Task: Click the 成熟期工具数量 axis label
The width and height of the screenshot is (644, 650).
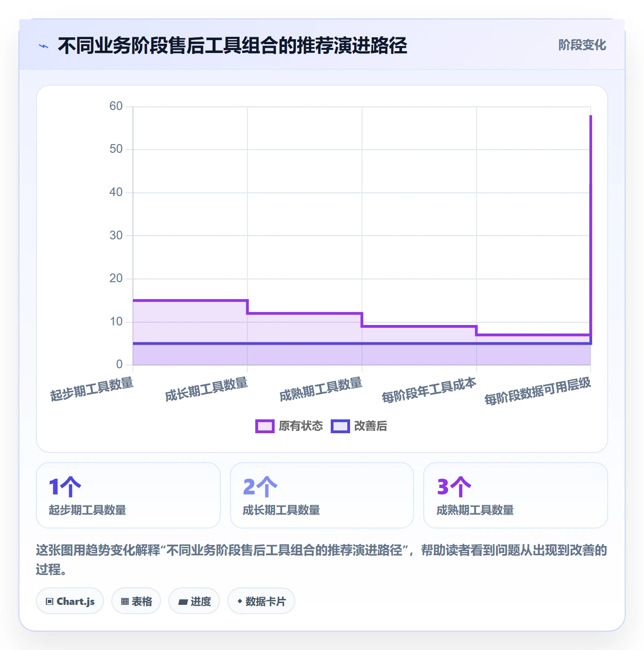Action: (321, 389)
